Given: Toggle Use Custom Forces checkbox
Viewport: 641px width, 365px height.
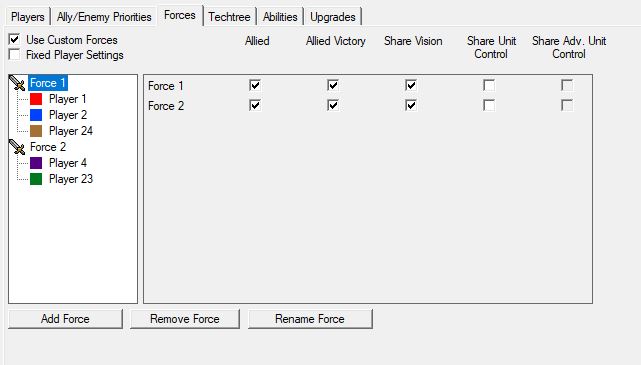Looking at the screenshot, I should point(14,39).
